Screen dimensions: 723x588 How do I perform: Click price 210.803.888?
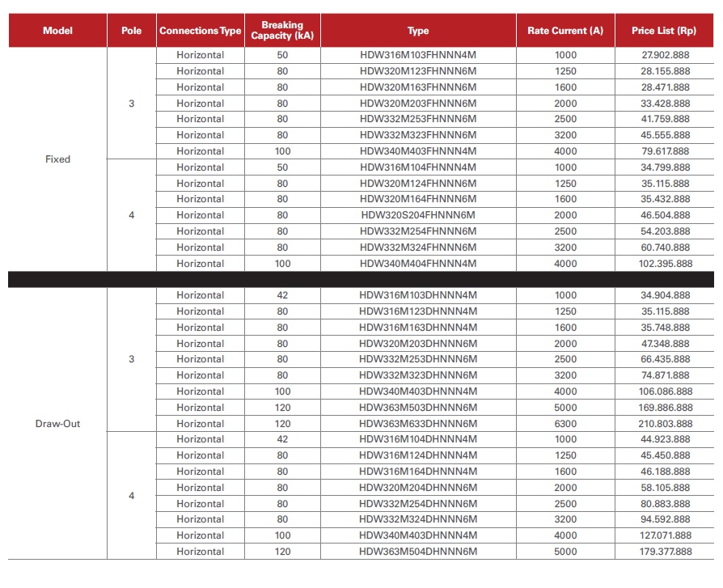[x=666, y=423]
